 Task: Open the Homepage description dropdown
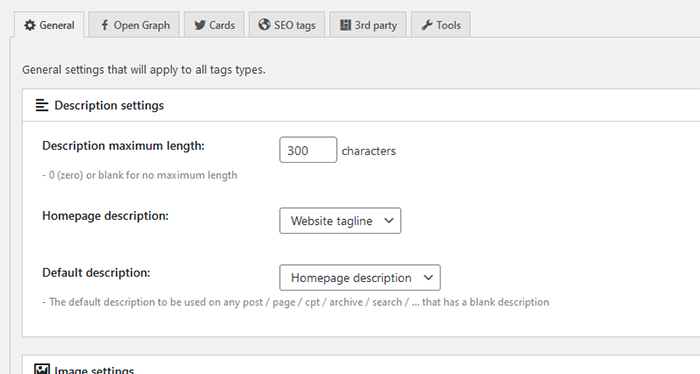[x=340, y=220]
